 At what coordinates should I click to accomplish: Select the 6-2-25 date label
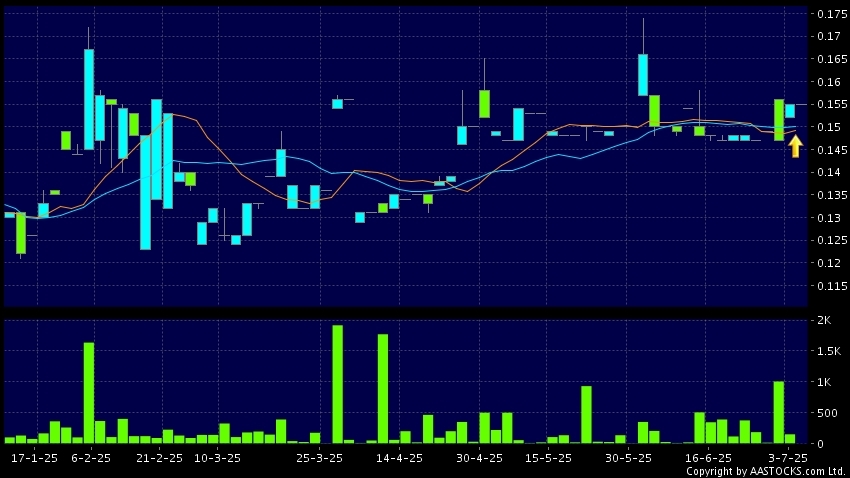click(x=91, y=458)
